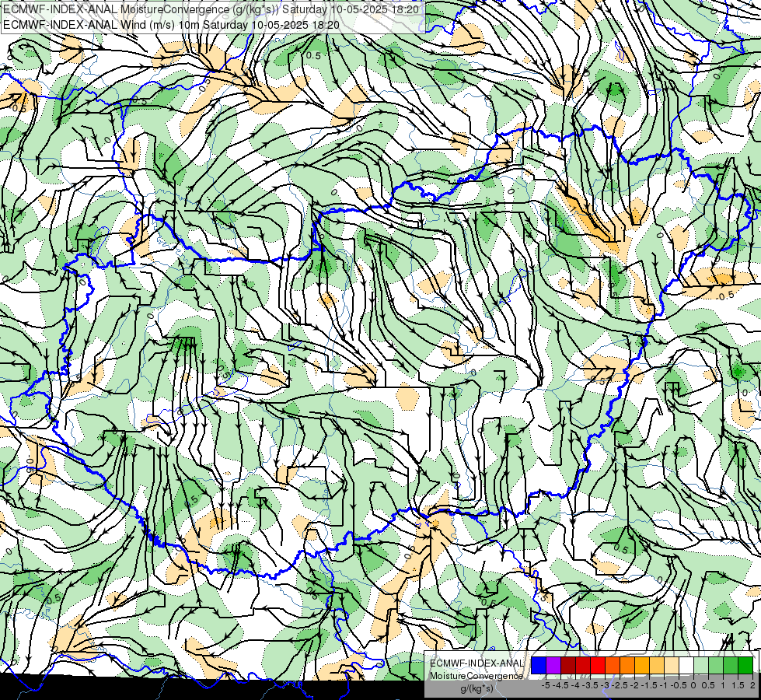Click the legend swatch between -4 and -3.5
Viewport: 761px width, 700px height.
[x=583, y=665]
